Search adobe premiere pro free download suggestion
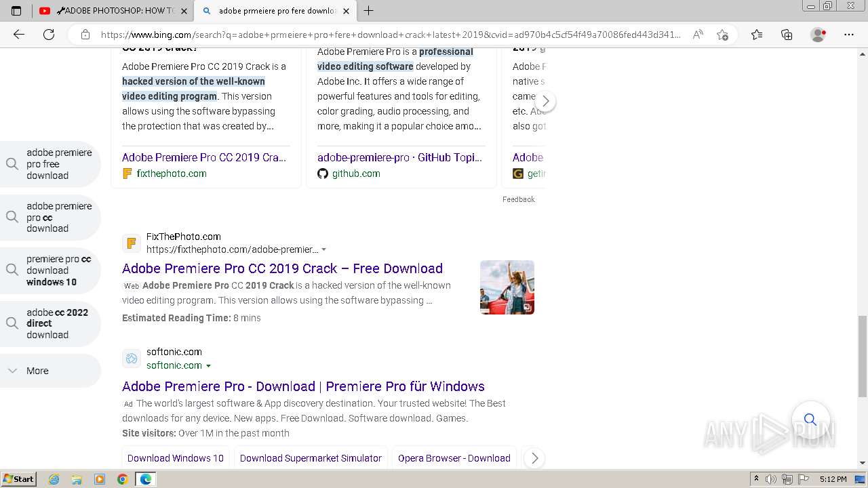 pyautogui.click(x=51, y=164)
